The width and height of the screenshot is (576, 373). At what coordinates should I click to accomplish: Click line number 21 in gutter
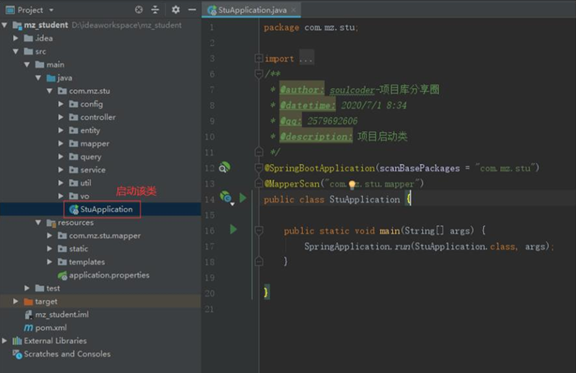pyautogui.click(x=209, y=309)
